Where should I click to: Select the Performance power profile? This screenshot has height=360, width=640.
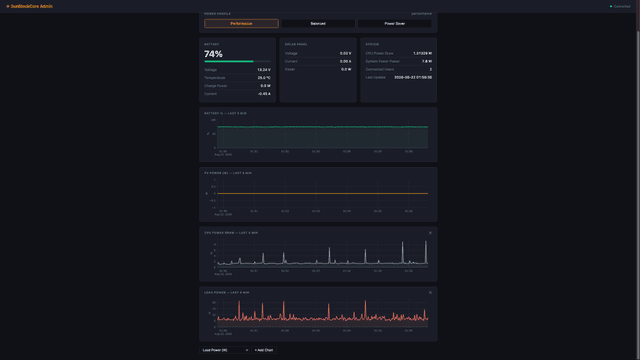point(241,24)
